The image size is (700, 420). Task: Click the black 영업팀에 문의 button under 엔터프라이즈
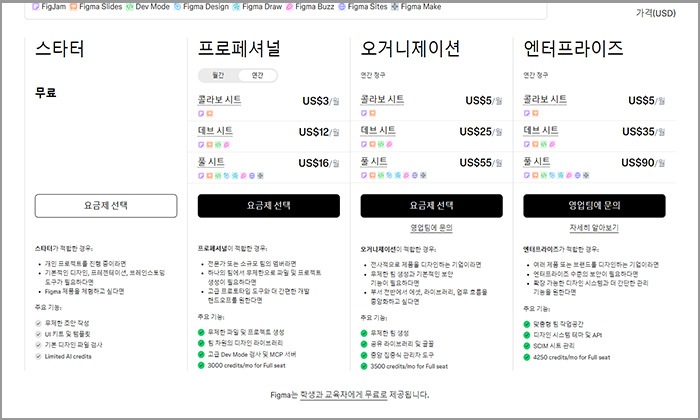tap(594, 206)
